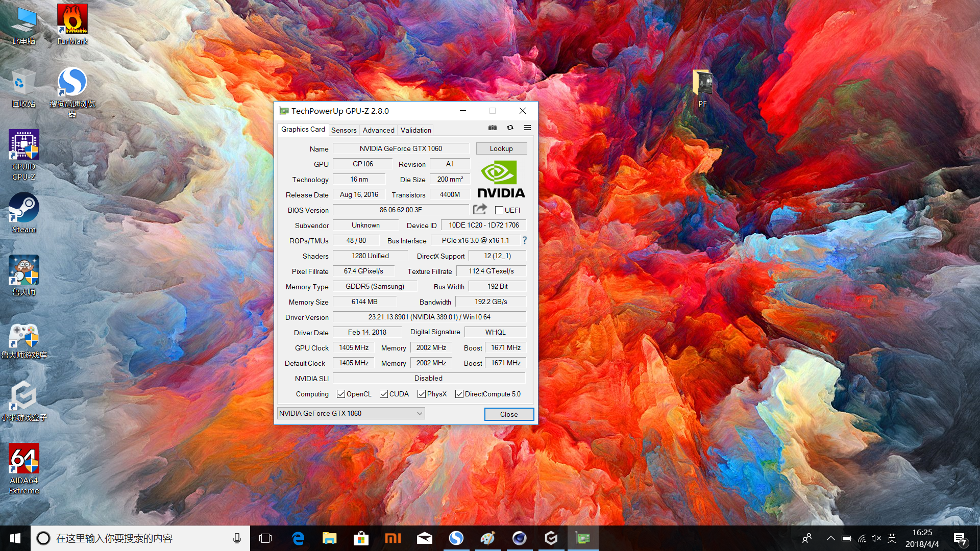Open the Mail app from the taskbar
The height and width of the screenshot is (551, 980).
tap(425, 538)
